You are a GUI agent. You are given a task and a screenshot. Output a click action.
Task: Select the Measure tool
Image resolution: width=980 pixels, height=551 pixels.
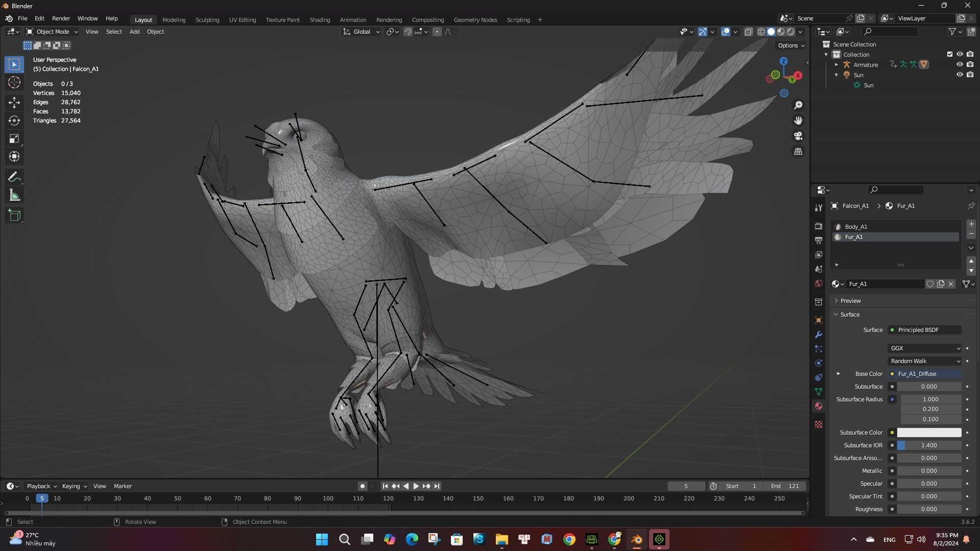(14, 195)
